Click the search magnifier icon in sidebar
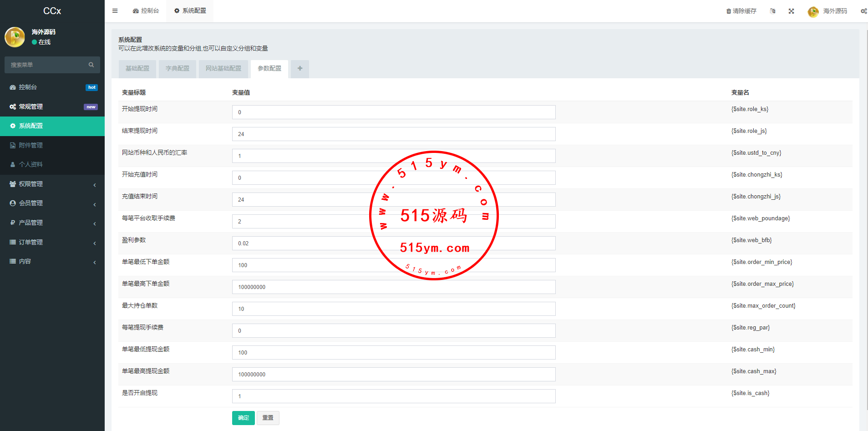The width and height of the screenshot is (868, 431). tap(91, 65)
